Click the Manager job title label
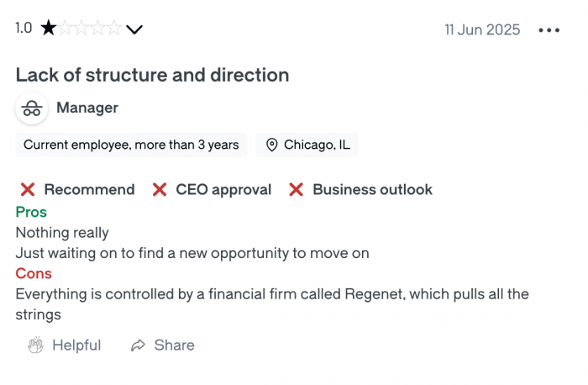Image resolution: width=588 pixels, height=385 pixels. 87,108
